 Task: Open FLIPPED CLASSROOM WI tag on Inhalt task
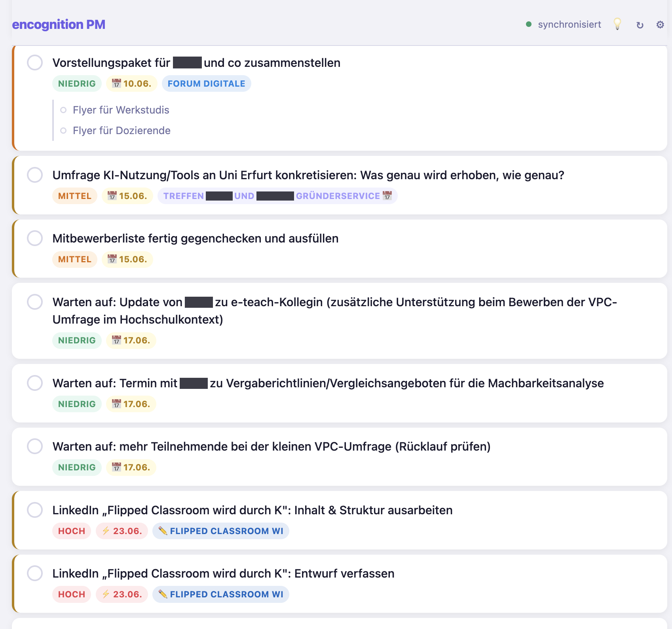pos(221,531)
